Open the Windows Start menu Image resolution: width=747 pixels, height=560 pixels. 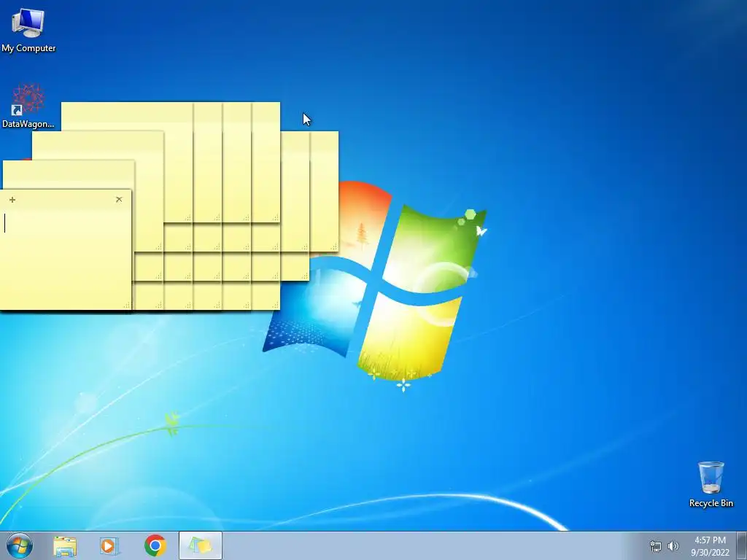coord(20,545)
